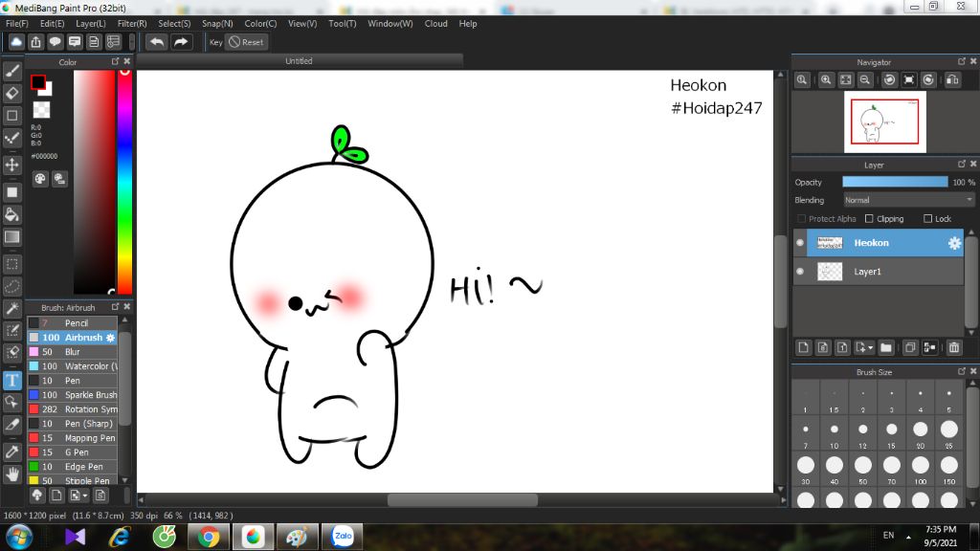
Task: Select the Hand tool
Action: point(11,474)
